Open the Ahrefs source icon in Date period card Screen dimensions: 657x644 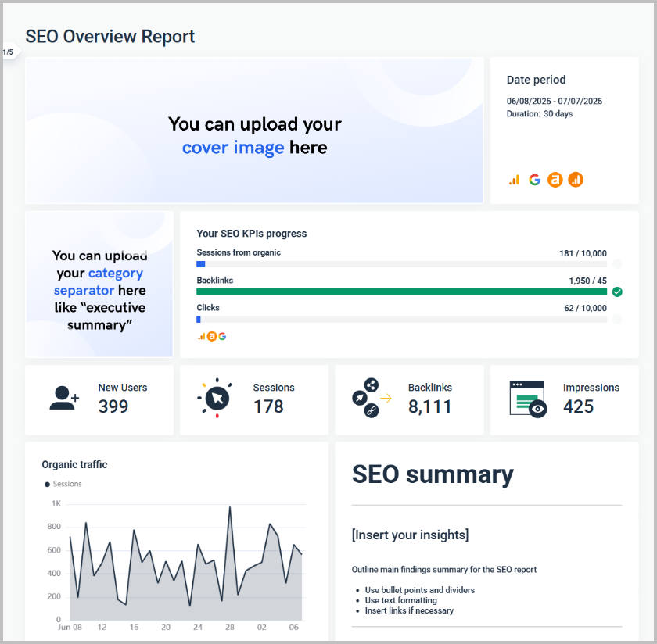click(x=555, y=180)
